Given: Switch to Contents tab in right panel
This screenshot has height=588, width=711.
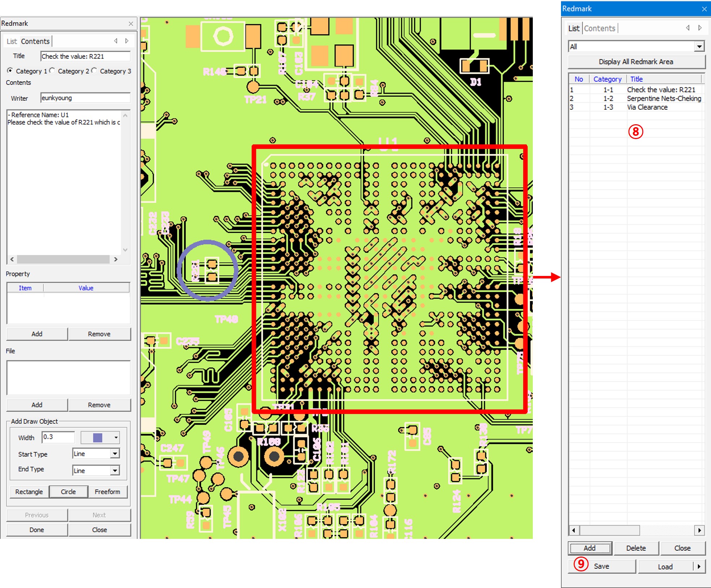Looking at the screenshot, I should point(599,28).
